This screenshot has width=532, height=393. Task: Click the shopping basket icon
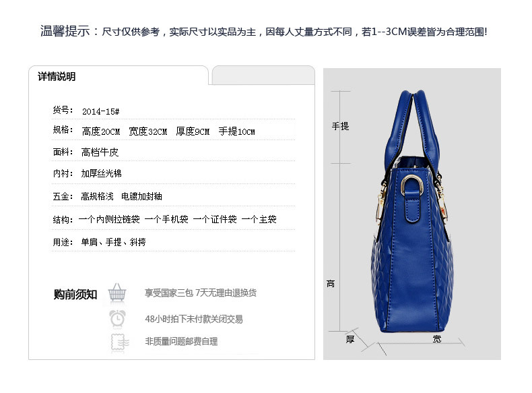117,293
